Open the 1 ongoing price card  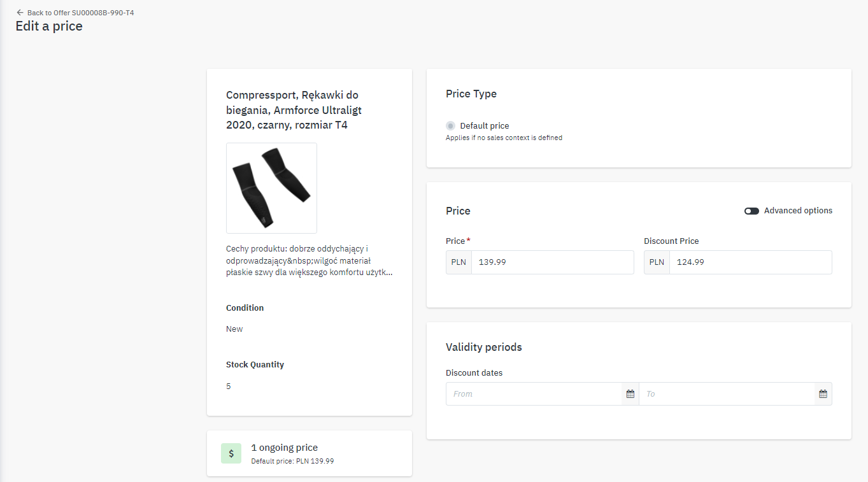(309, 453)
